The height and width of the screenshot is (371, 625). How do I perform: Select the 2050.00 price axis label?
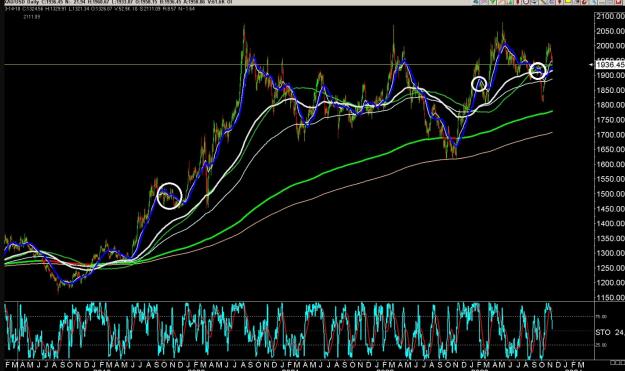(x=611, y=31)
